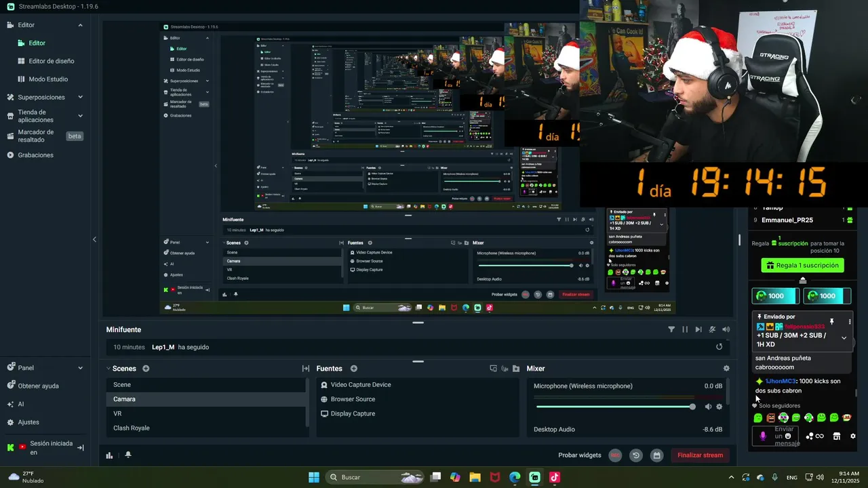
Task: Open chat settings gear icon
Action: (853, 436)
